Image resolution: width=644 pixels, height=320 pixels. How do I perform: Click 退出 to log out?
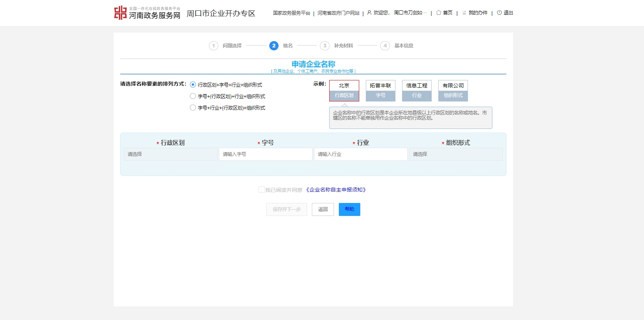tap(508, 13)
